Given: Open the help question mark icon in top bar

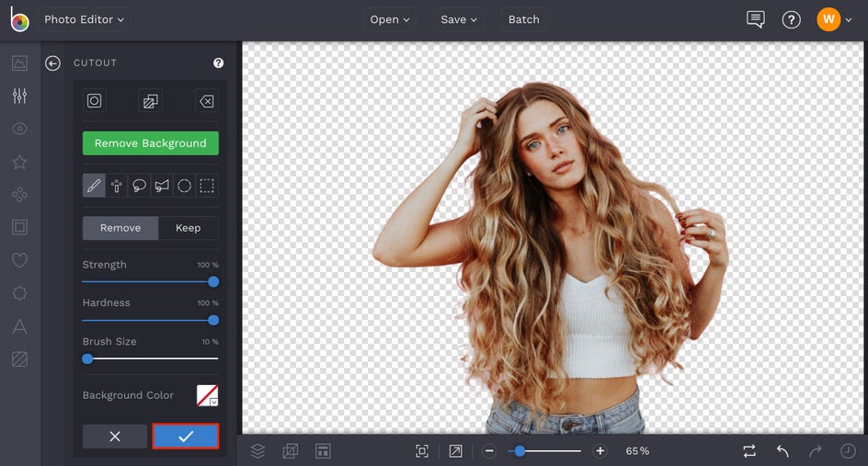Looking at the screenshot, I should (791, 20).
